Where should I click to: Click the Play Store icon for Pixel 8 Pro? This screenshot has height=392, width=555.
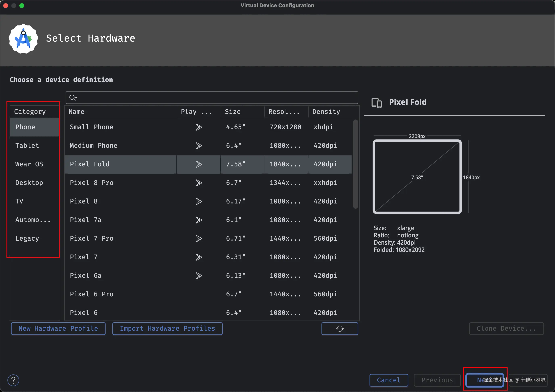point(198,183)
